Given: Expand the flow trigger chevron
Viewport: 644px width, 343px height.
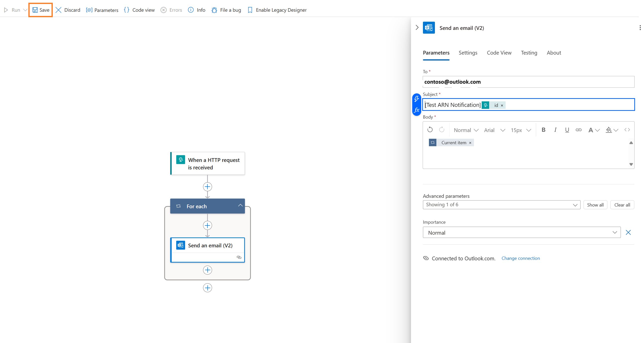Looking at the screenshot, I should (x=417, y=27).
